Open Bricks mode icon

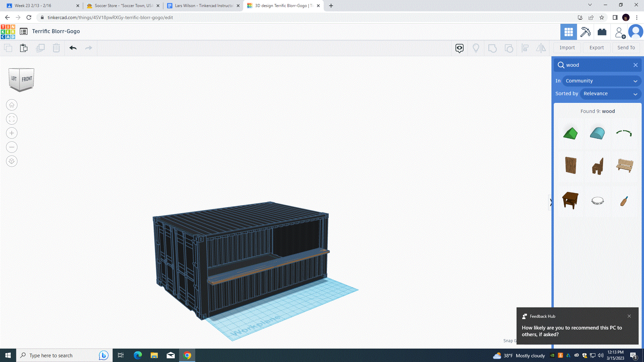pyautogui.click(x=602, y=32)
